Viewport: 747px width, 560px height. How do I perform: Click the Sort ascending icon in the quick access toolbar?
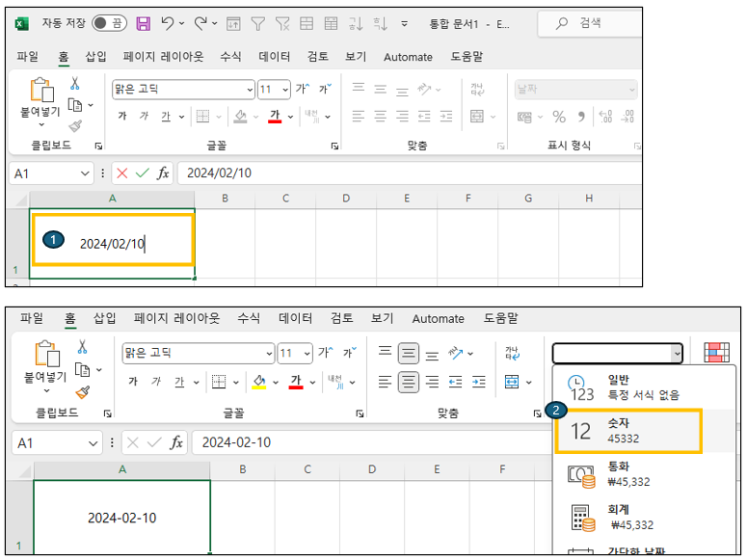tap(356, 23)
